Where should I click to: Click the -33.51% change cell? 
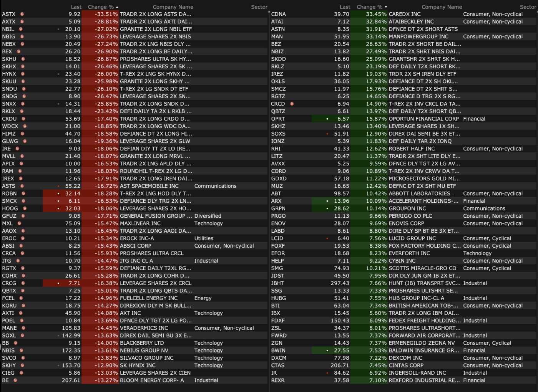pos(100,14)
